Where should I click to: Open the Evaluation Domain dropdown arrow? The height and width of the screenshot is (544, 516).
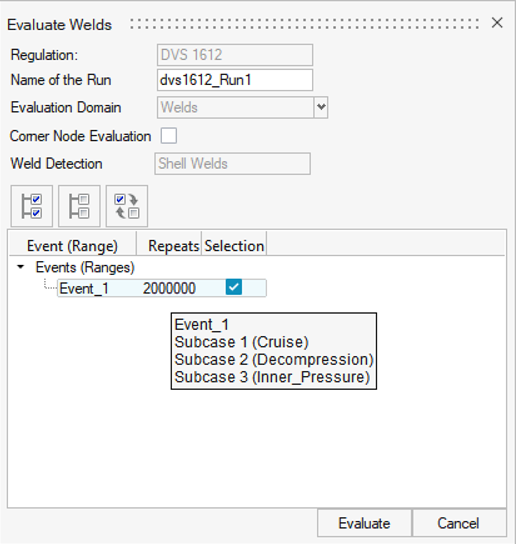(x=321, y=107)
